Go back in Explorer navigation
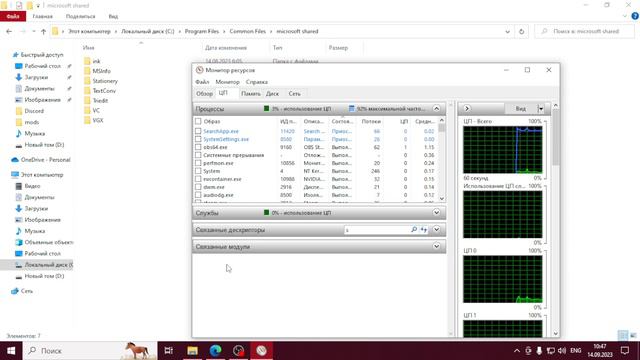The width and height of the screenshot is (640, 360). point(9,31)
